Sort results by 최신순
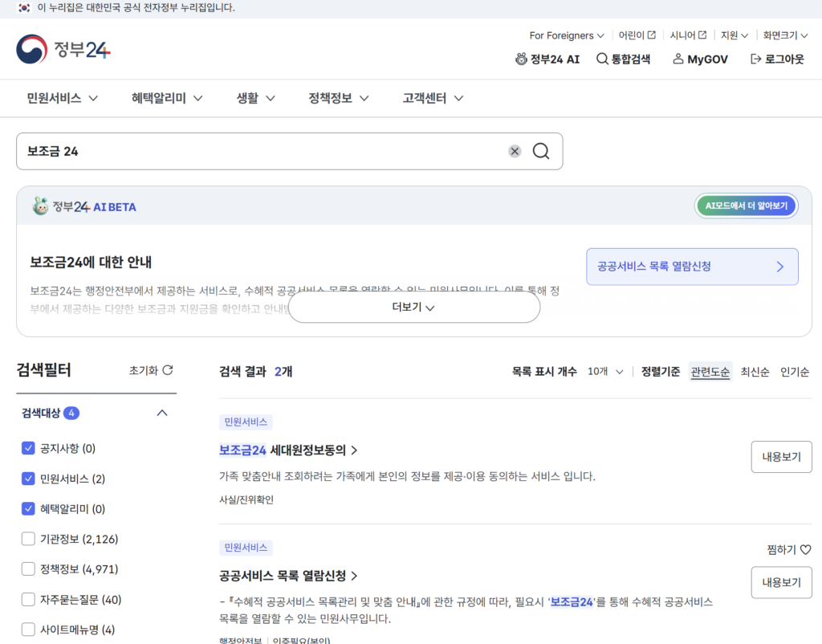This screenshot has height=644, width=822. 755,372
